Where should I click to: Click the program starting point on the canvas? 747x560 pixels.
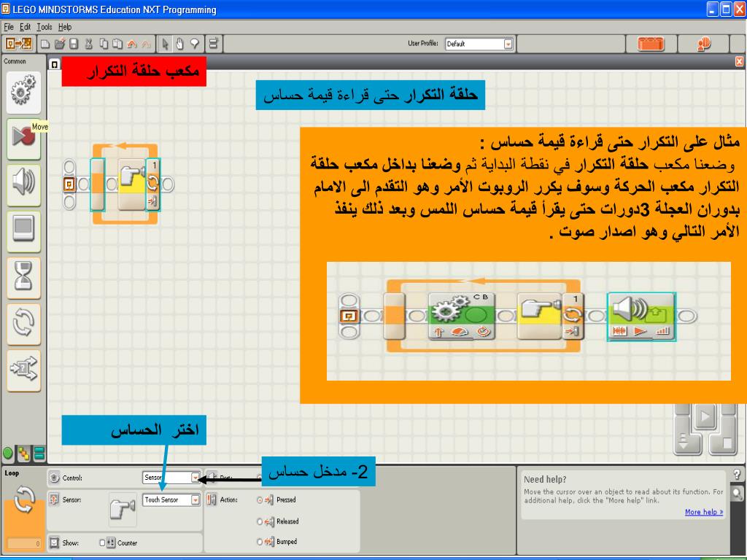pos(69,184)
